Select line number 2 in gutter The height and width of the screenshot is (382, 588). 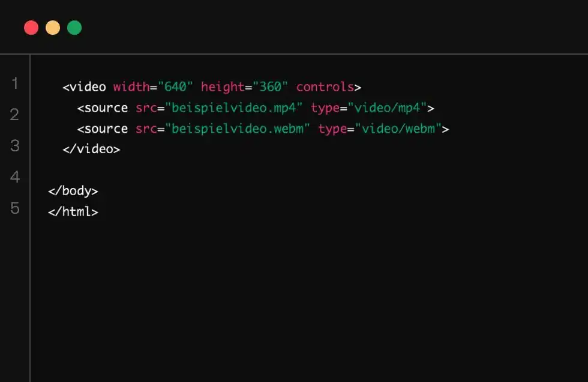(14, 115)
